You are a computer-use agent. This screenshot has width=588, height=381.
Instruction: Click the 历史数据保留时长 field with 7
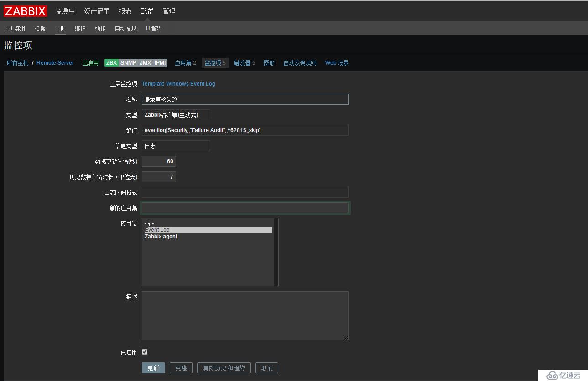tap(159, 177)
